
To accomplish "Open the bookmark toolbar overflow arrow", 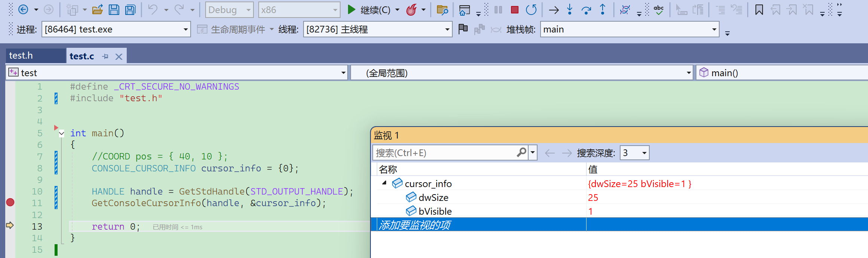I will click(x=822, y=14).
